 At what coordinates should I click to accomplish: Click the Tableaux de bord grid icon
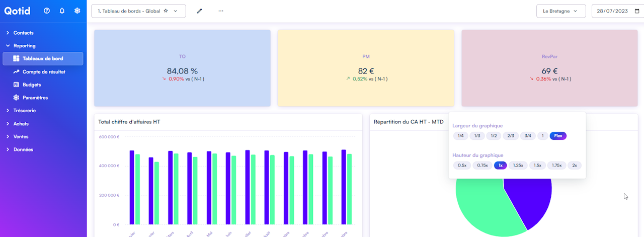[16, 59]
